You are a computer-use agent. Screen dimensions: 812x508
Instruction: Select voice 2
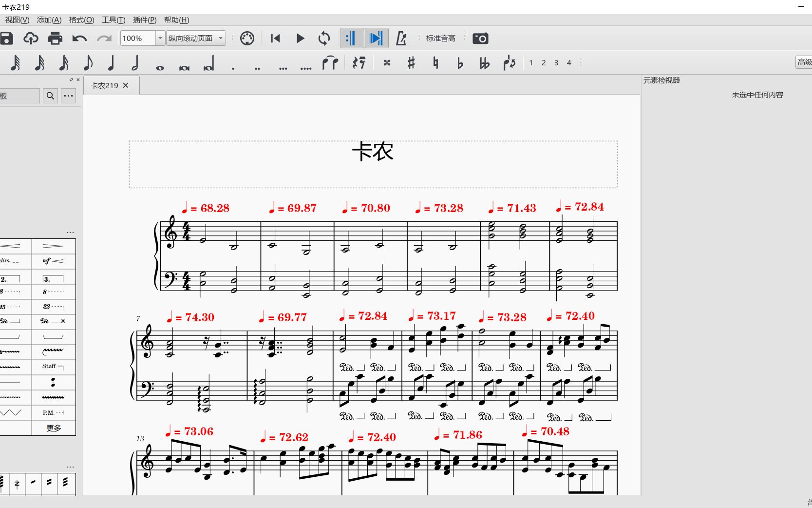click(544, 63)
